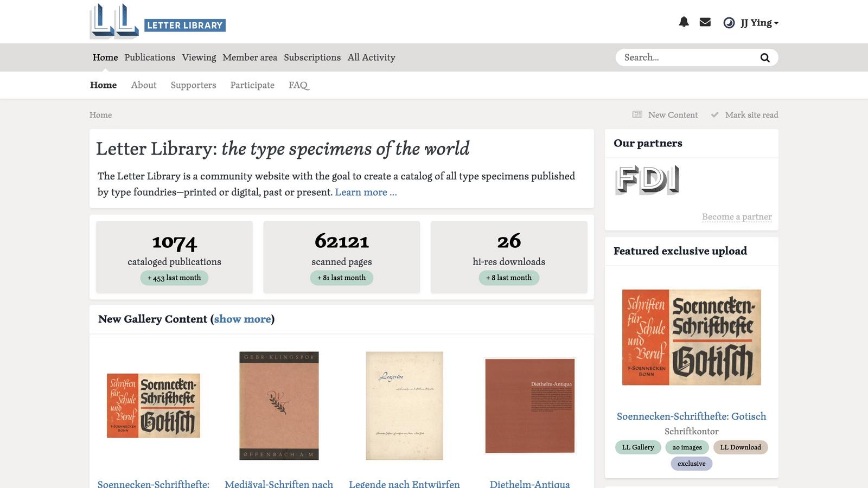Click the New Content newspaper icon
The height and width of the screenshot is (488, 868).
(637, 114)
